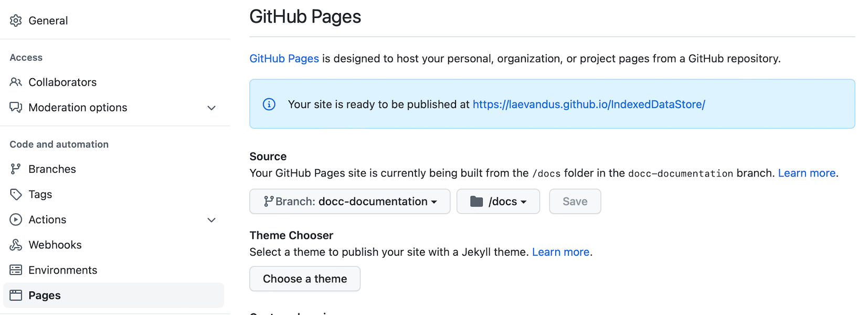Click the branch icon in Branch dropdown
868x315 pixels.
[x=269, y=202]
